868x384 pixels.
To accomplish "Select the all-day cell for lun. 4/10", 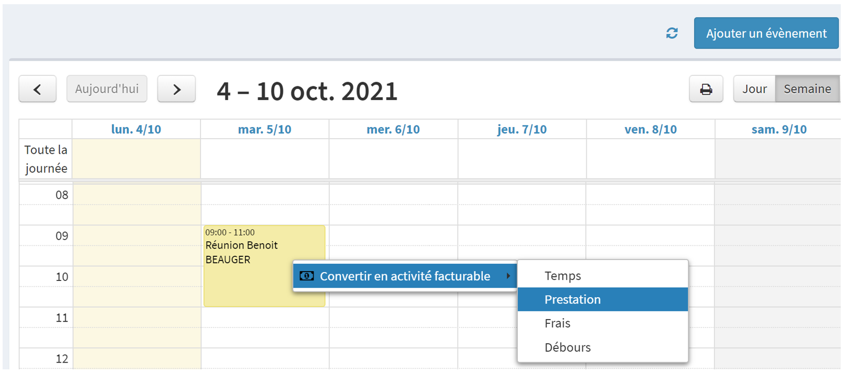I will click(136, 159).
